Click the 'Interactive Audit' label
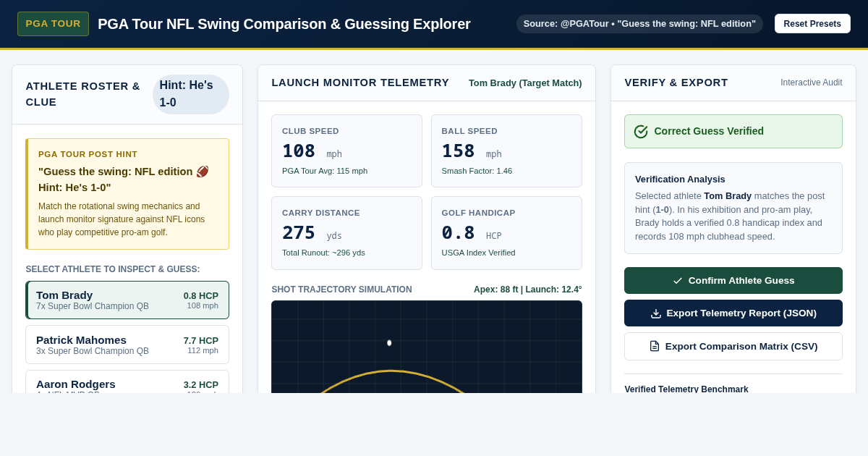The image size is (868, 456). point(812,83)
